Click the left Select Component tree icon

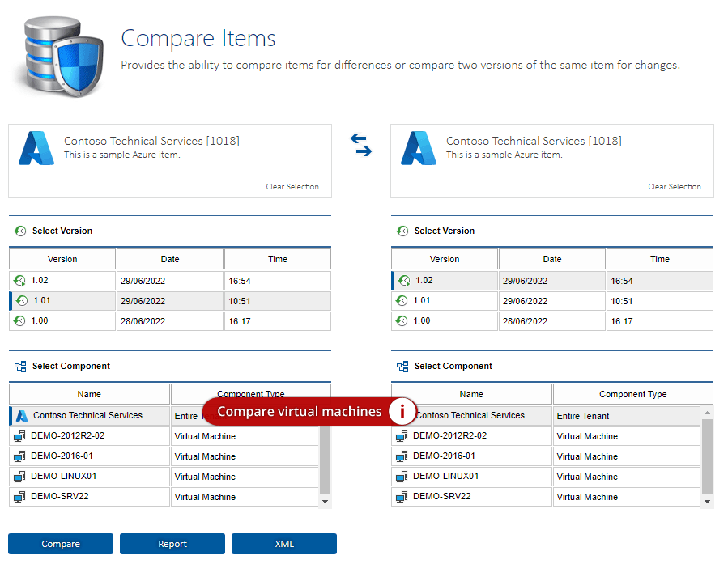[x=20, y=367]
